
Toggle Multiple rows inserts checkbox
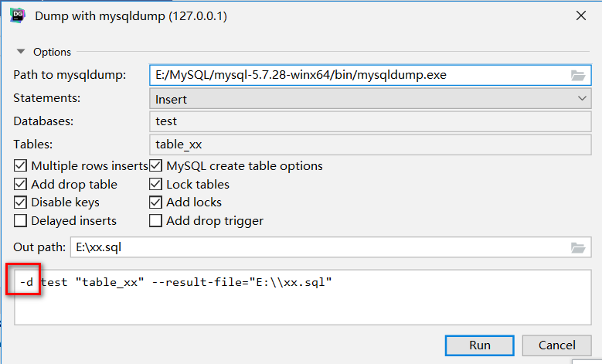pyautogui.click(x=21, y=166)
